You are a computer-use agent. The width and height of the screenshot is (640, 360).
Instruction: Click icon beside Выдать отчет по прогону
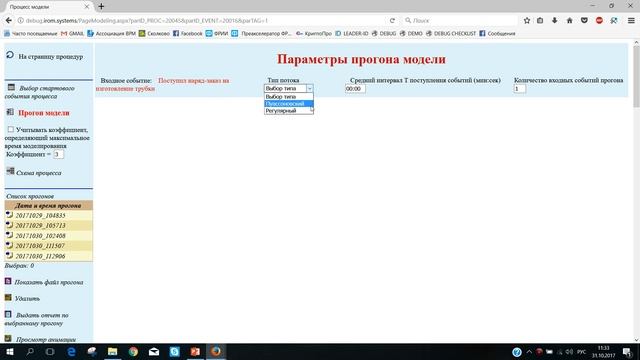point(8,314)
